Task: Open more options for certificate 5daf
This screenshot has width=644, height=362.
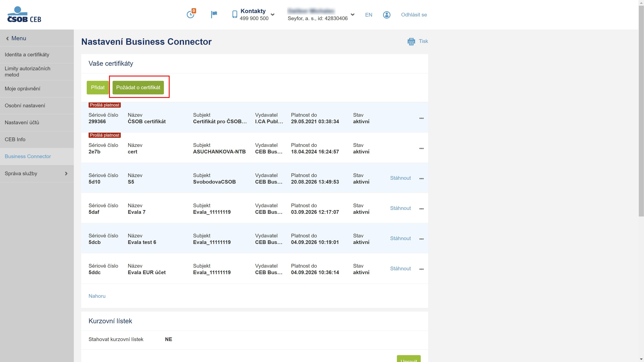Action: (421, 209)
